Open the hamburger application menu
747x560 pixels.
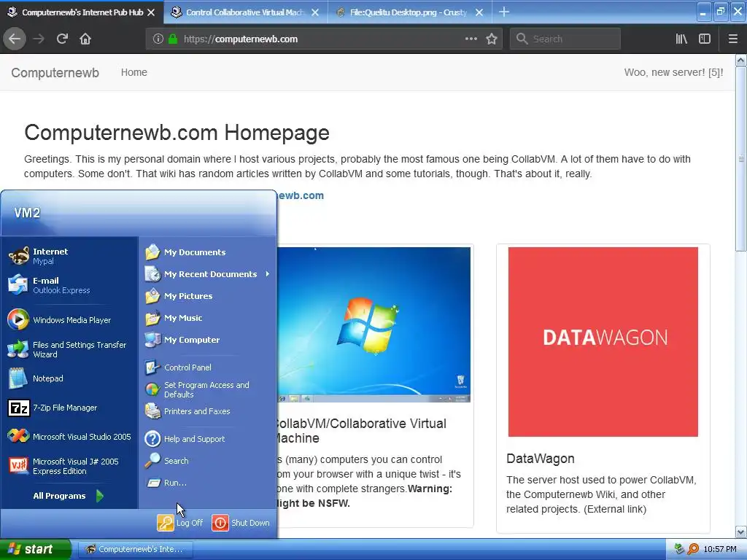pos(733,39)
